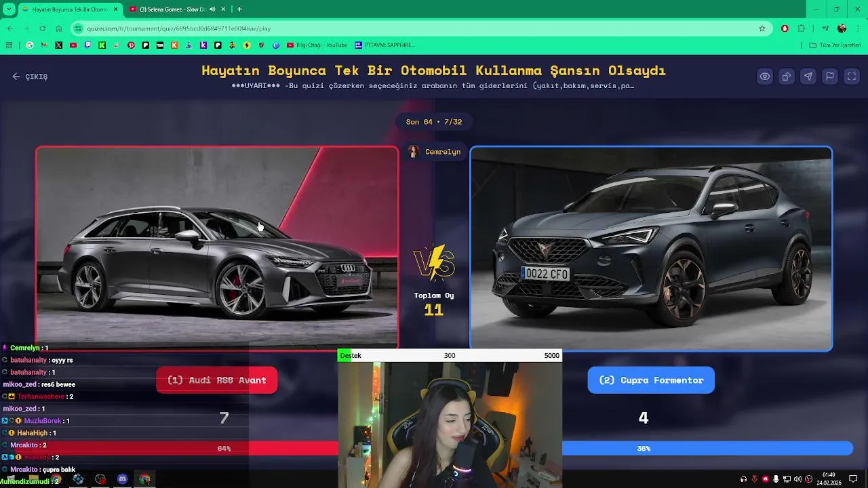868x488 pixels.
Task: Open the red hand ad-blocker extension
Action: point(785,28)
